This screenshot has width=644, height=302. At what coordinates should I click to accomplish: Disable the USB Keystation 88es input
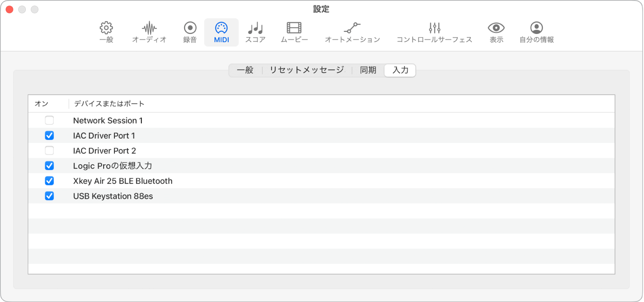(49, 196)
